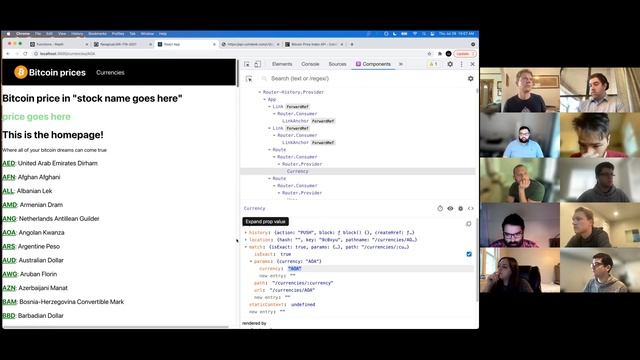
Task: Collapse the first Link ForwardRef node
Action: click(269, 107)
